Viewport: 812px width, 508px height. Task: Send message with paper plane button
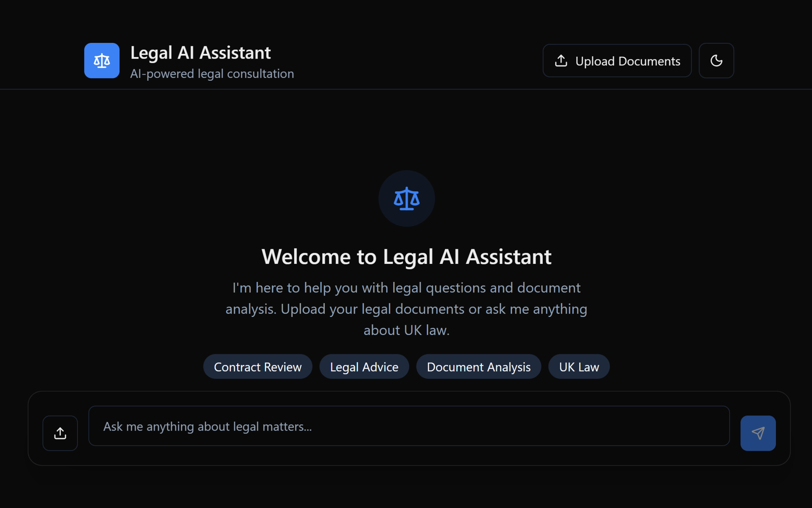758,433
